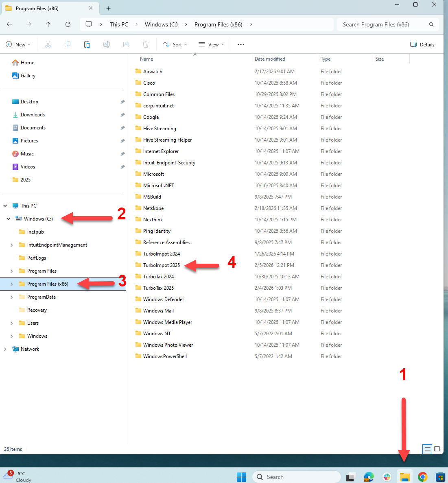The image size is (448, 483).
Task: Click the New button in toolbar
Action: point(18,45)
